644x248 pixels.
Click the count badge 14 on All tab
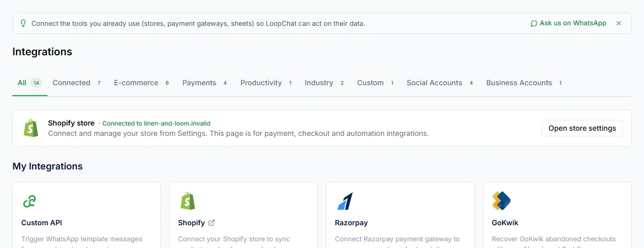point(36,83)
